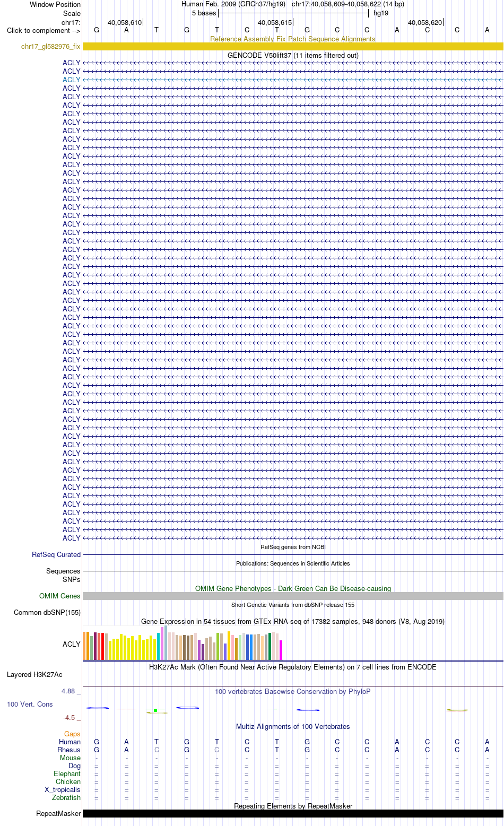This screenshot has width=504, height=826.
Task: Open 'Publications: Sequences in Scientific Articles' title
Action: (x=293, y=563)
